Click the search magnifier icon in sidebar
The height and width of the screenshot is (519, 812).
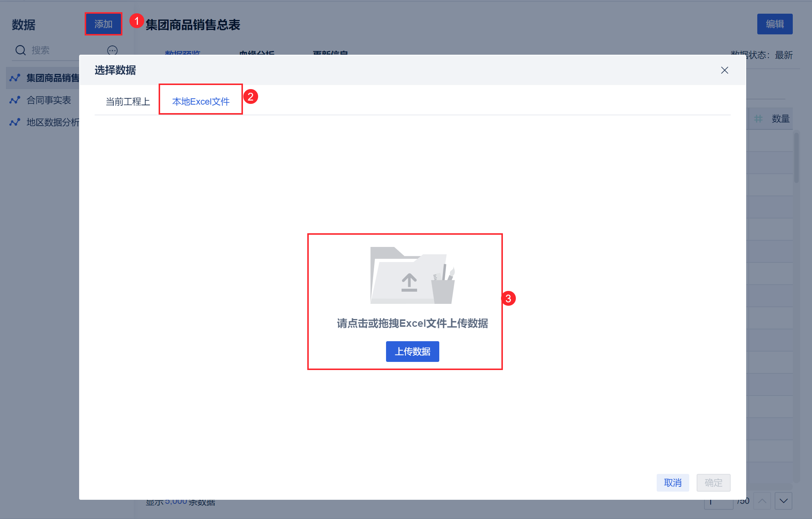(21, 50)
